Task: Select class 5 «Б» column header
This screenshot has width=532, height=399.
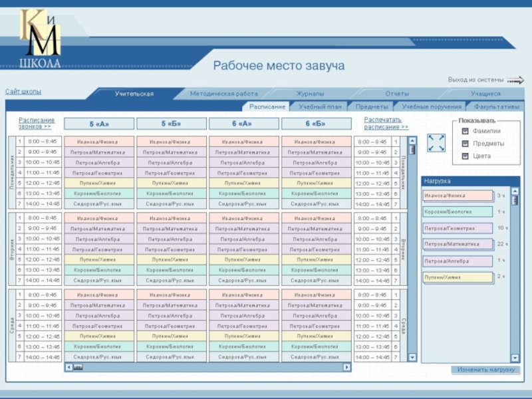Action: click(x=171, y=124)
